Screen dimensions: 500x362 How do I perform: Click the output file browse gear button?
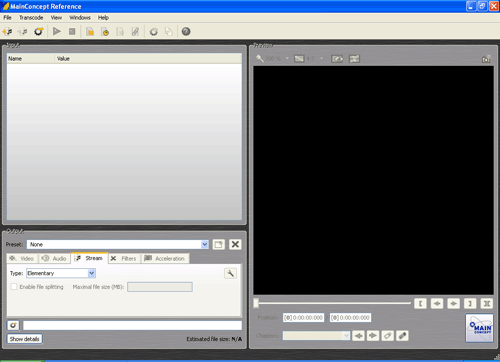(x=13, y=325)
